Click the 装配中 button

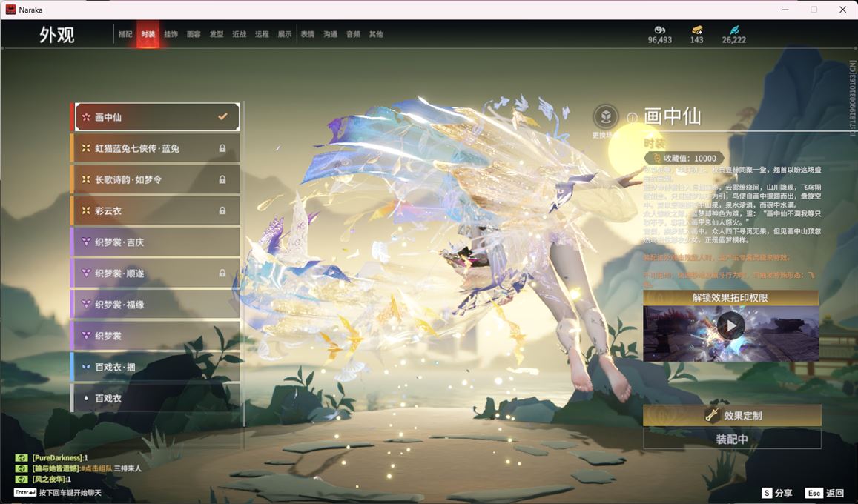[x=732, y=439]
